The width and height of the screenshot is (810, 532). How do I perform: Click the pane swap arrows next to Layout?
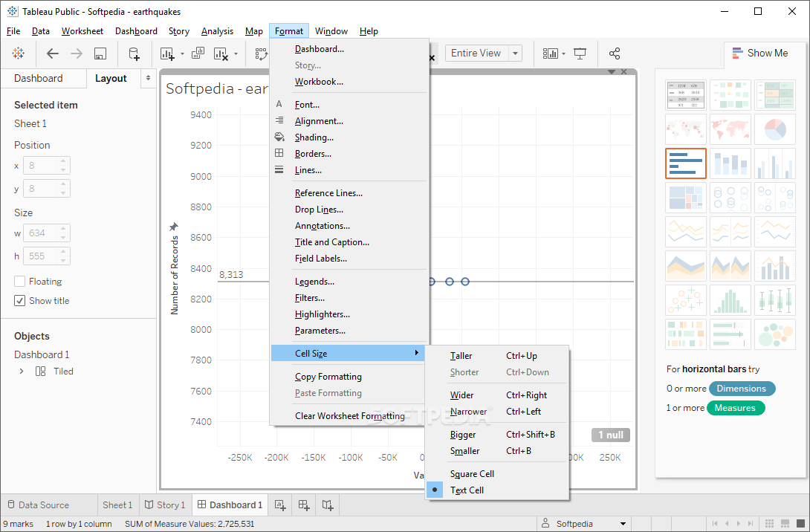(149, 78)
